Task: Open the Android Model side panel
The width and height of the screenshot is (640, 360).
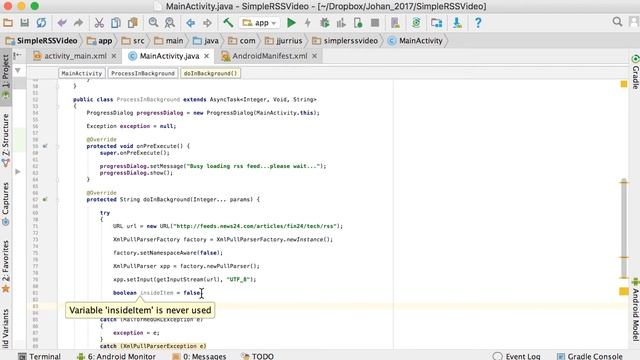Action: [x=635, y=310]
